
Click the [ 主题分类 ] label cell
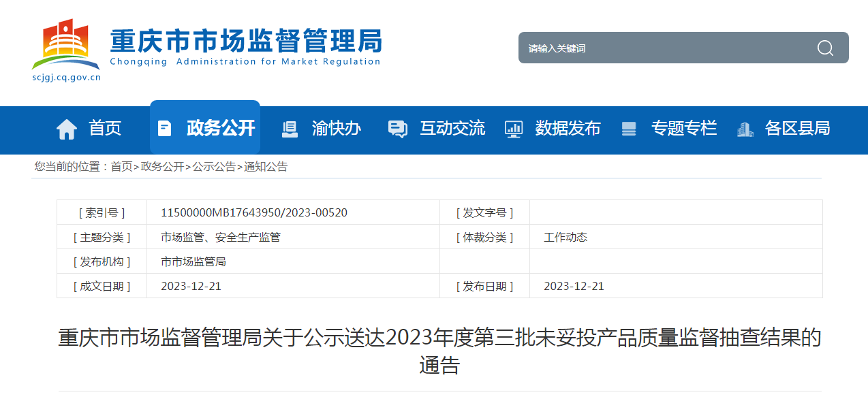(x=102, y=237)
